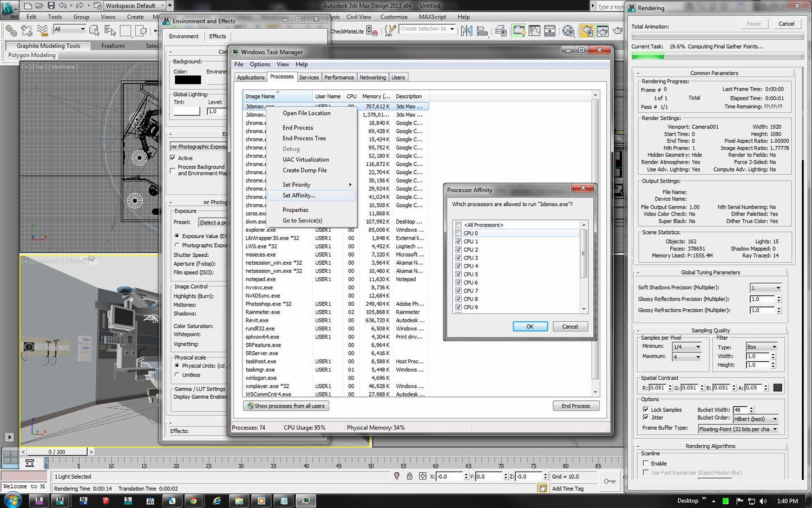
Task: Click the Redo arrow icon
Action: pyautogui.click(x=79, y=5)
